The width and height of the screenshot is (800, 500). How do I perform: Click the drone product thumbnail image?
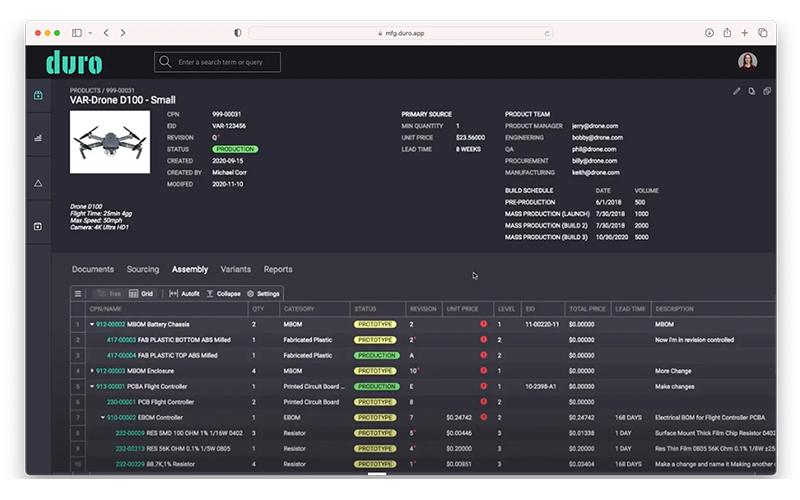click(x=110, y=142)
